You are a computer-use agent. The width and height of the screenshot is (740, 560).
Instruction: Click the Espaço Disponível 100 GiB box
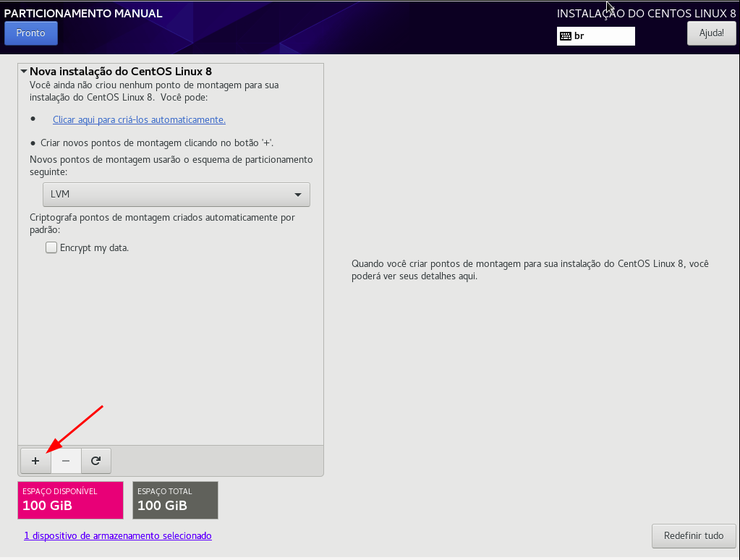[x=70, y=500]
